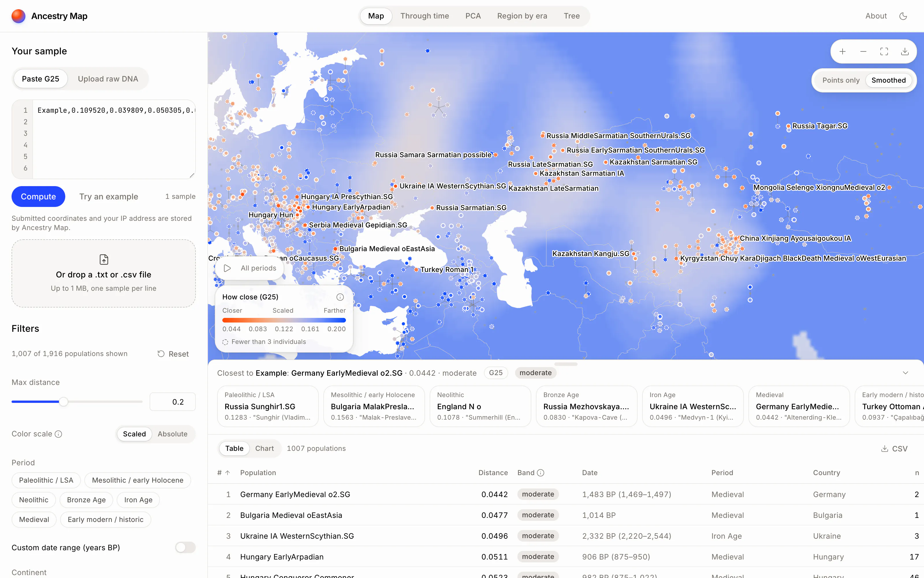Click the Russia Tagar.SG map marker

[789, 126]
